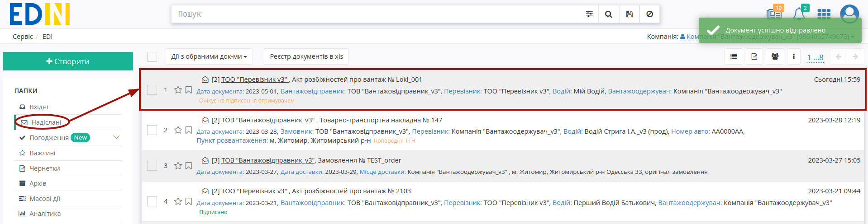
Task: Save search with floppy disk icon
Action: [629, 14]
